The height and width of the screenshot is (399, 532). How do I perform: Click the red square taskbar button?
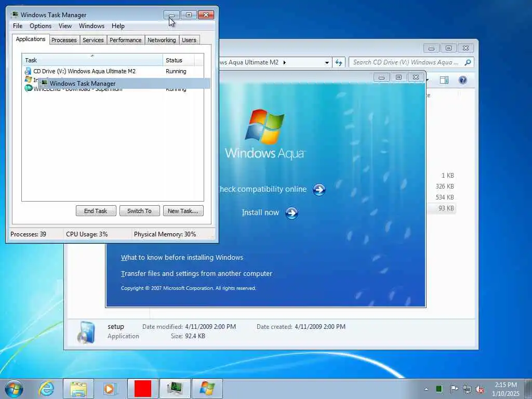click(143, 389)
